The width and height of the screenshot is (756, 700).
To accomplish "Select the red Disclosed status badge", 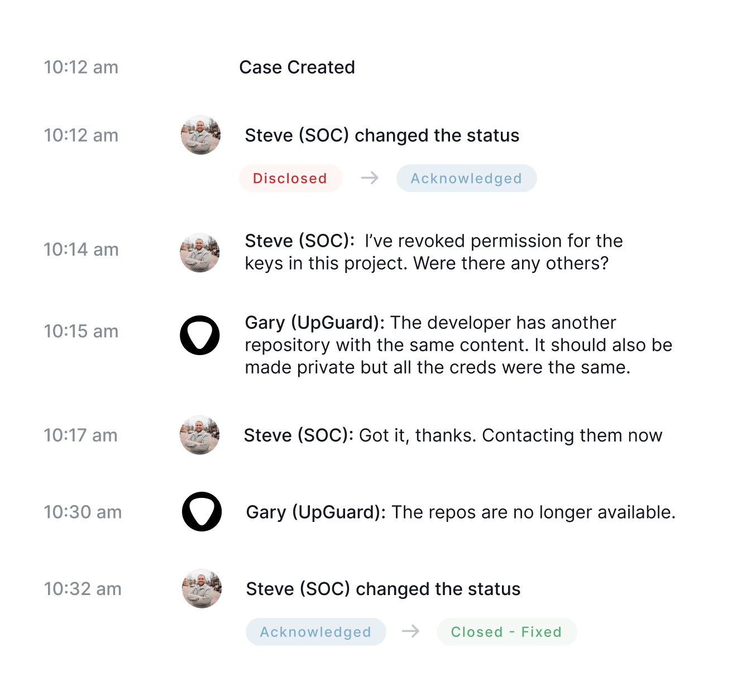I will tap(290, 178).
